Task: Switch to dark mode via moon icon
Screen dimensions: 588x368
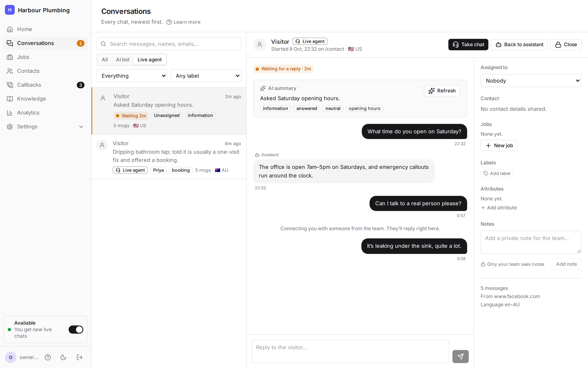Action: [x=63, y=357]
